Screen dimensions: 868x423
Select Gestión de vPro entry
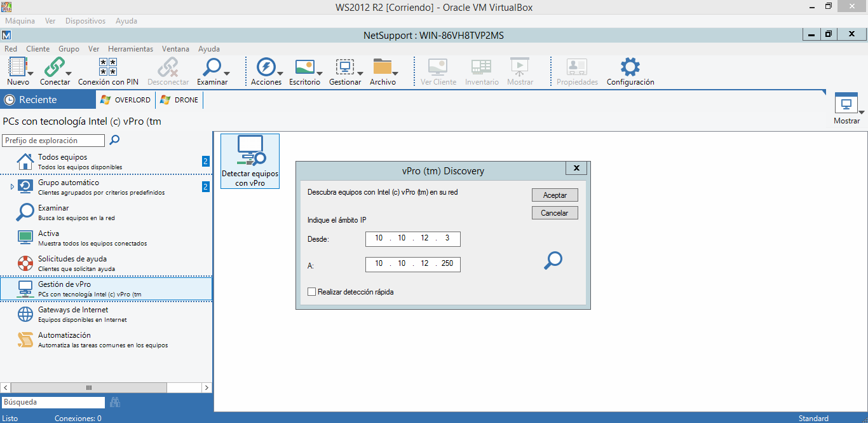[106, 289]
